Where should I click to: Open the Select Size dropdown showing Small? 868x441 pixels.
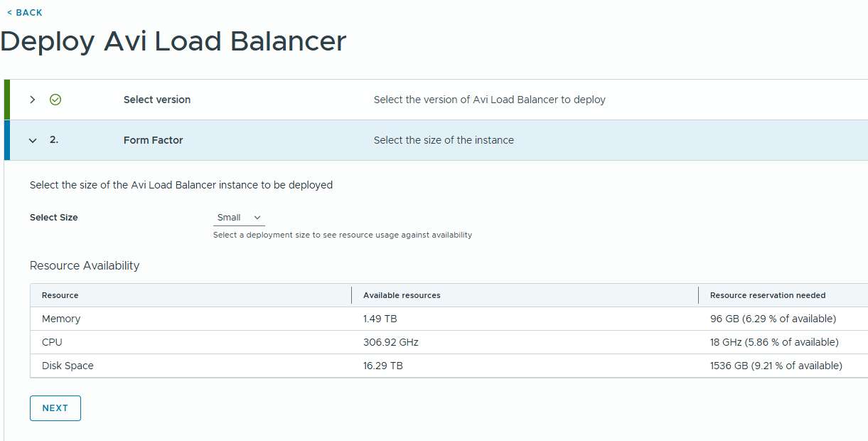click(x=239, y=218)
